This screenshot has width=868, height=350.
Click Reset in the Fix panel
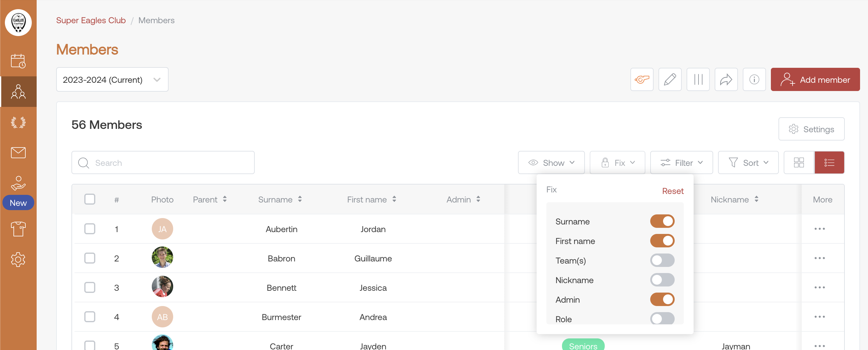[x=673, y=191]
